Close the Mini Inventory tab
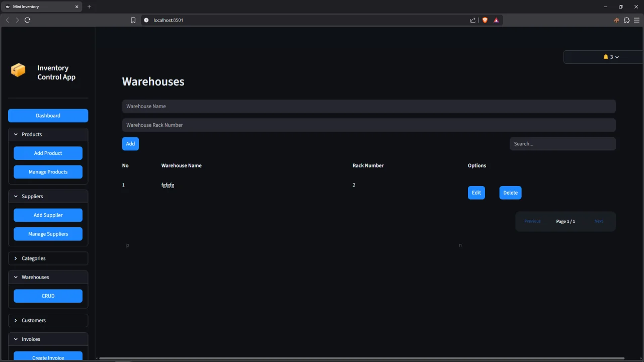644x362 pixels. click(77, 7)
